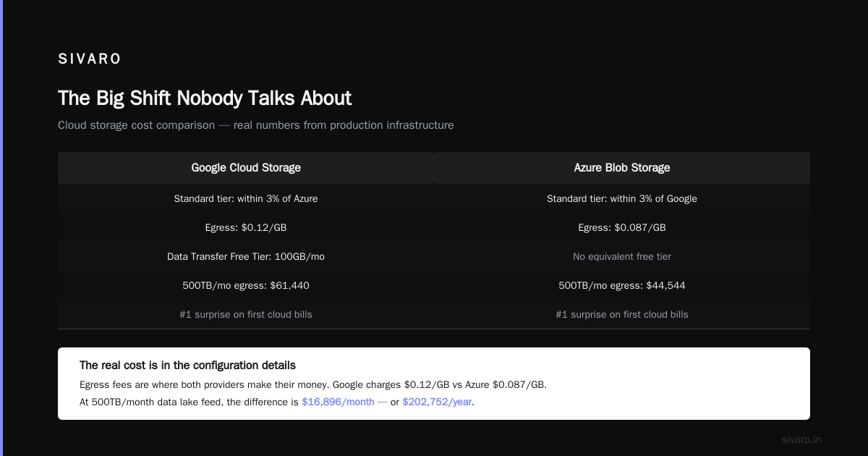Click the "Egress: $0.087/GB" cell
Screen dimensions: 868x456
[x=622, y=227]
